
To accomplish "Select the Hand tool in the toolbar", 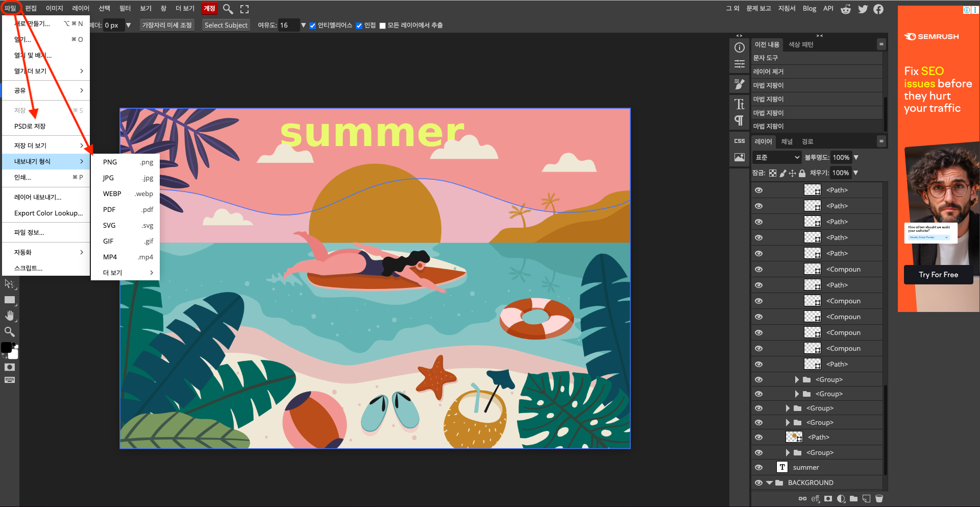I will (9, 316).
